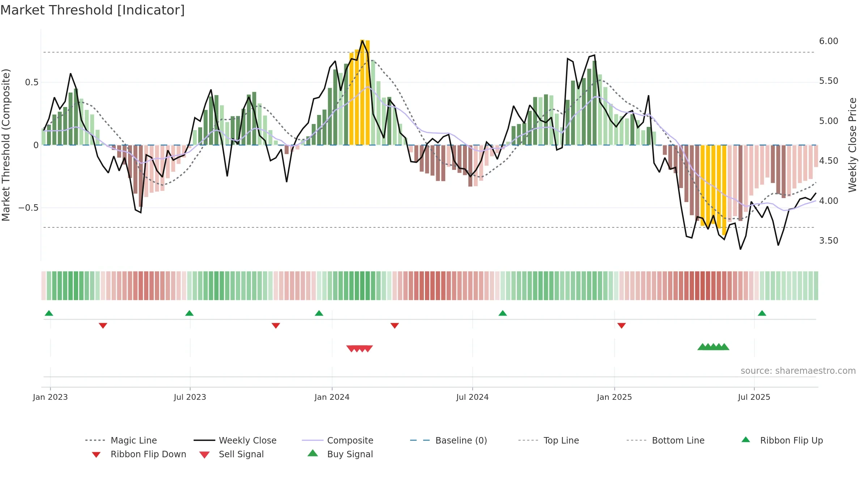Click the Market Threshold [Indicator] chart title
This screenshot has width=868, height=488.
(93, 10)
